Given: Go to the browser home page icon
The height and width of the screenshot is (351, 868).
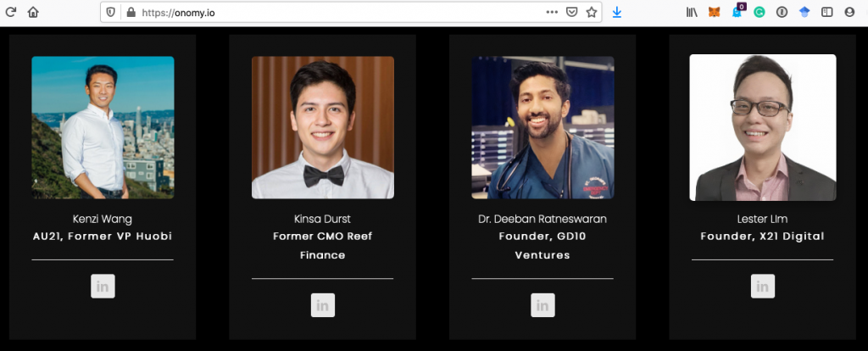Looking at the screenshot, I should click(x=33, y=12).
